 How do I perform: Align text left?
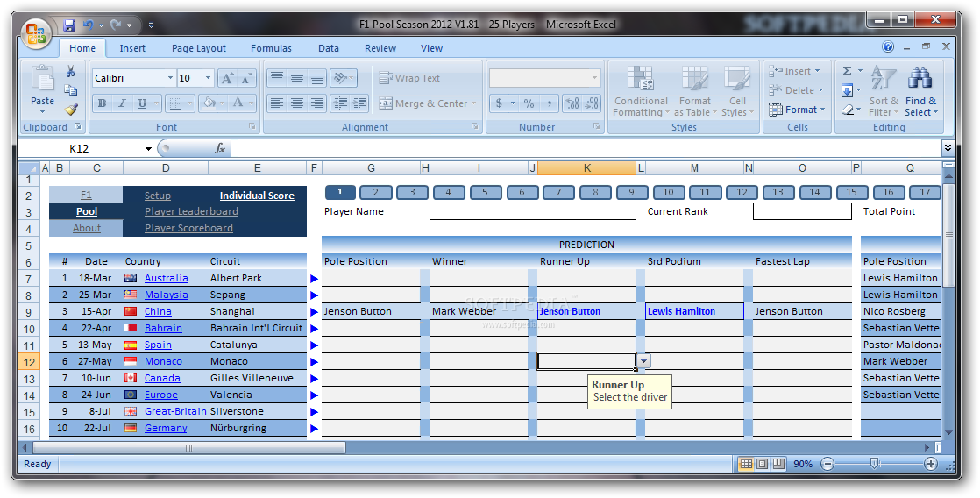click(x=277, y=103)
